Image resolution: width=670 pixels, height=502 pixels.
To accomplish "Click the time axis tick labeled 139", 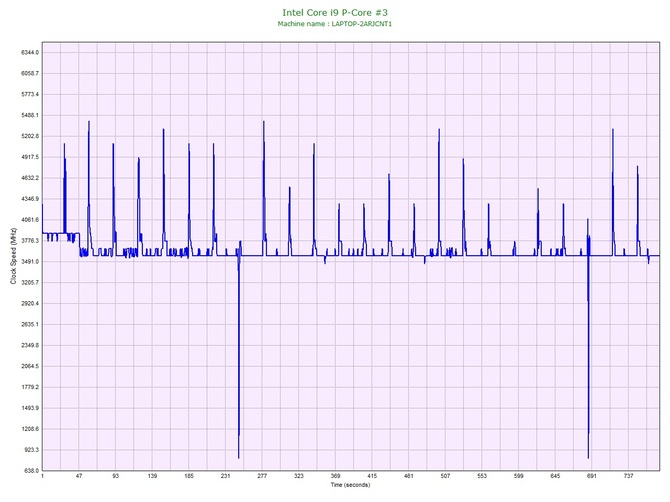I will click(x=153, y=476).
